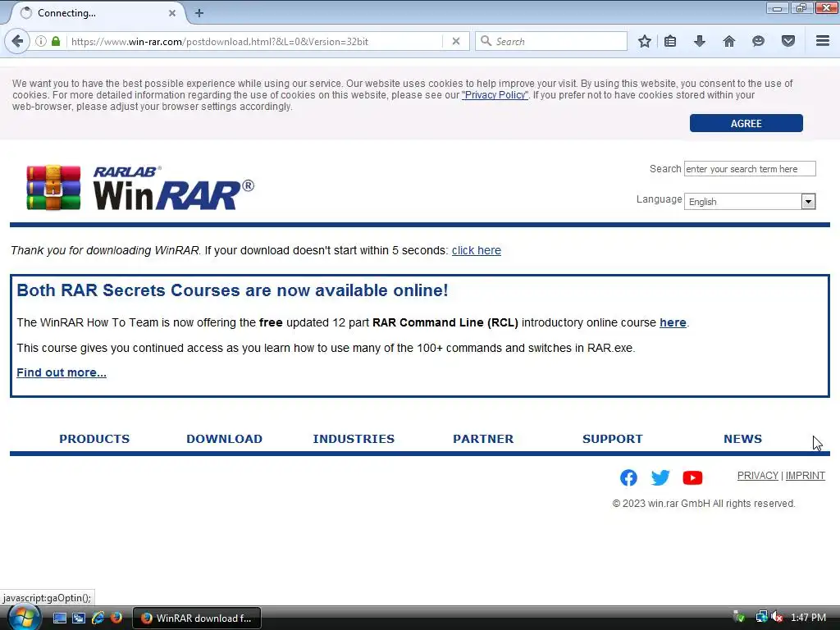Click the WinRAR download taskbar button
This screenshot has height=630, width=840.
197,619
